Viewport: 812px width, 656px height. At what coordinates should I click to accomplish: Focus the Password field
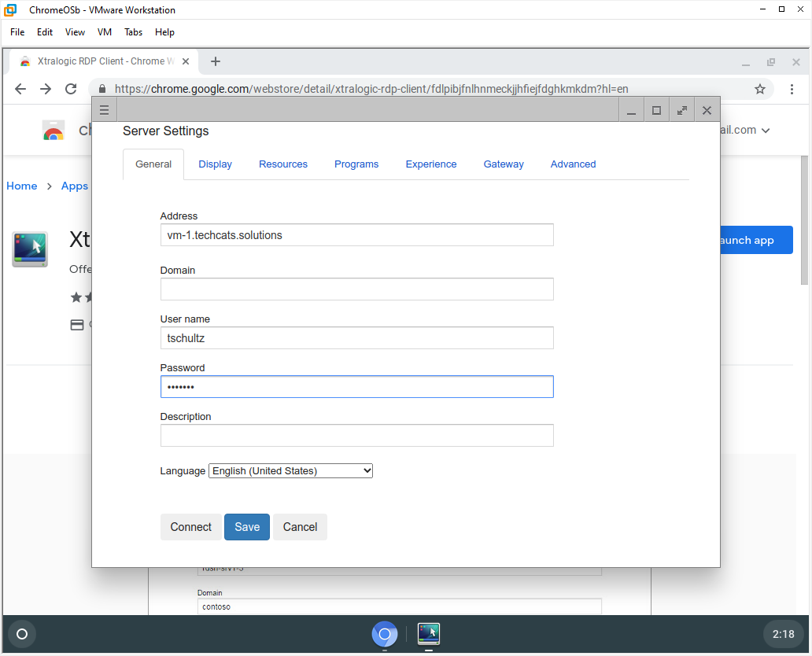click(x=356, y=387)
